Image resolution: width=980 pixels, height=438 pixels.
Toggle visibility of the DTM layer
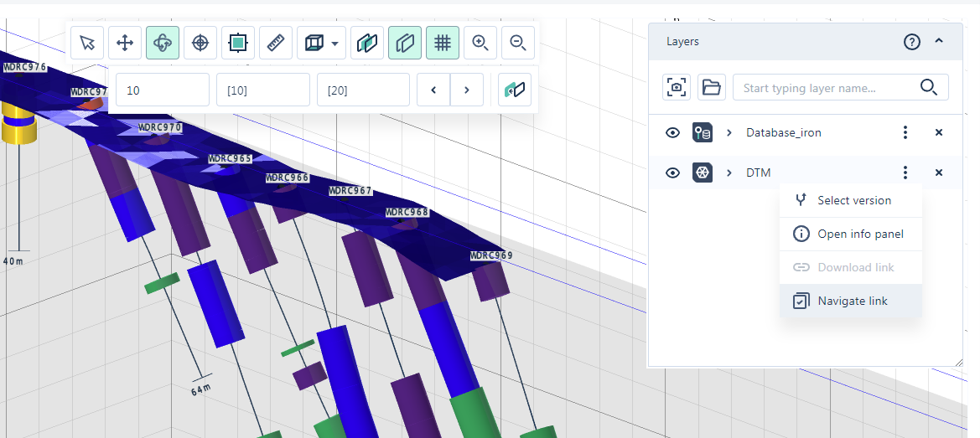tap(672, 173)
